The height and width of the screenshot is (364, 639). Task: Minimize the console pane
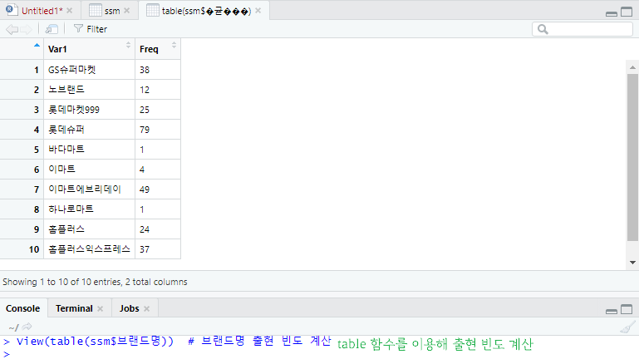(612, 311)
